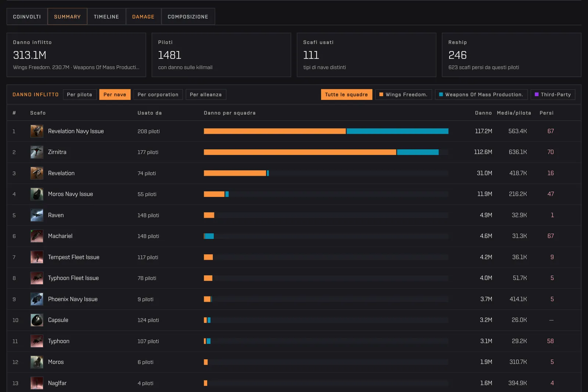Filter by Third-Party team
The height and width of the screenshot is (392, 588).
point(553,94)
